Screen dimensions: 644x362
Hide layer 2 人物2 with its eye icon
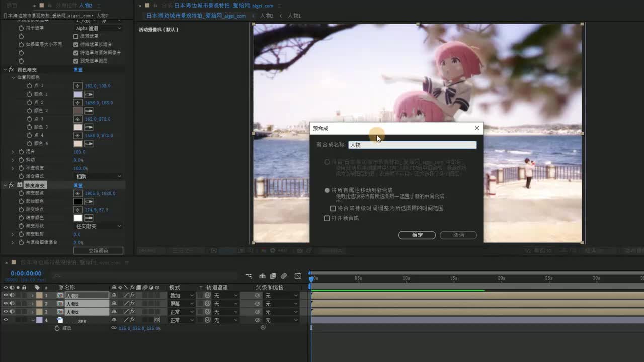coord(6,304)
